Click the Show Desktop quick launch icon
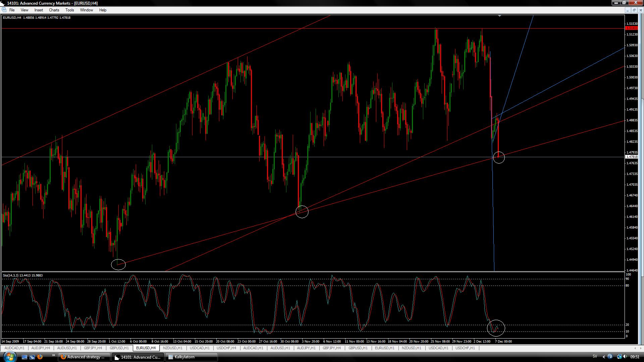The image size is (644, 362). click(x=24, y=357)
